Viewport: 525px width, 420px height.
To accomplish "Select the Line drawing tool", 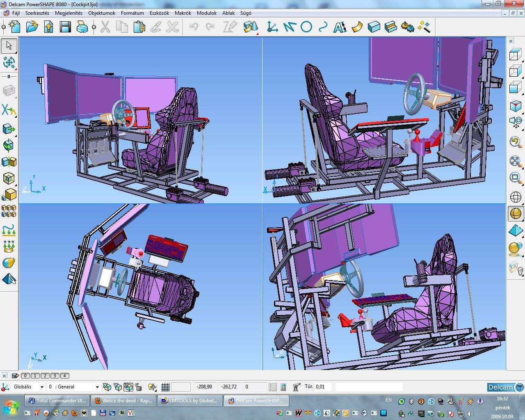I will [289, 27].
